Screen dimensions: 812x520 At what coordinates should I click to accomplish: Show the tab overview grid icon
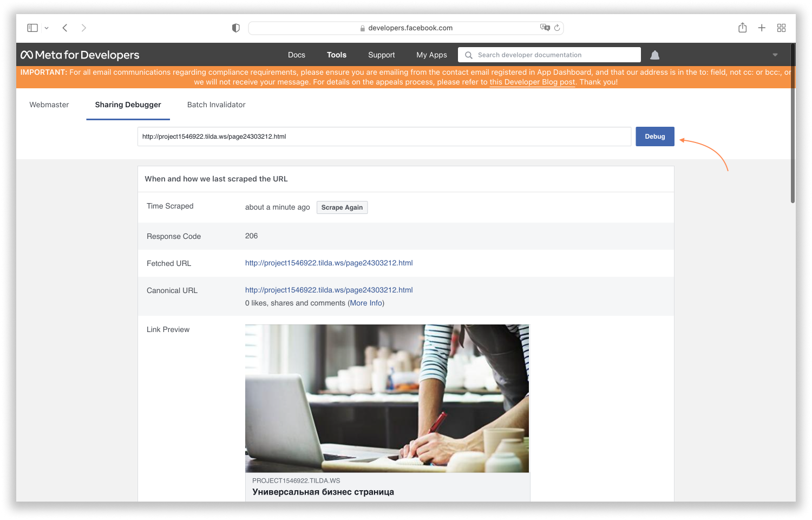(x=781, y=28)
